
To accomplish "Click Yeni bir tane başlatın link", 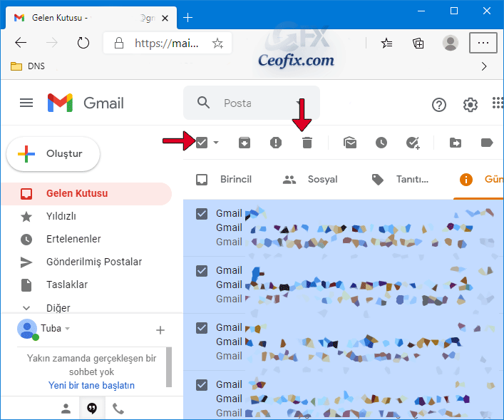I will click(x=91, y=385).
